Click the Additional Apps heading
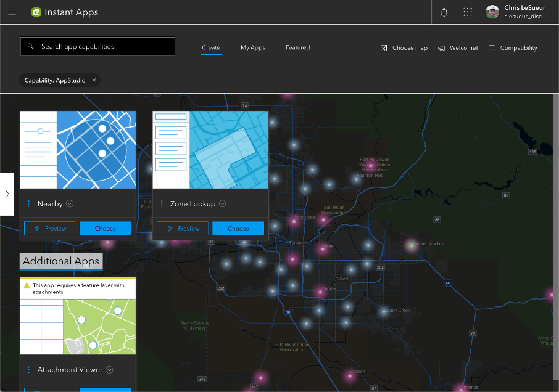This screenshot has height=392, width=559. [x=61, y=261]
